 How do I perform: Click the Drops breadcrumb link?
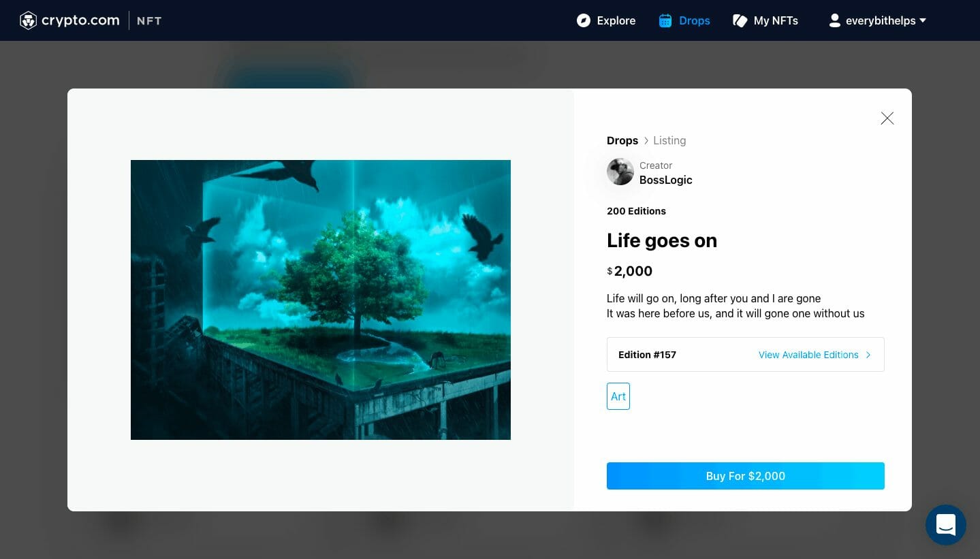tap(622, 140)
